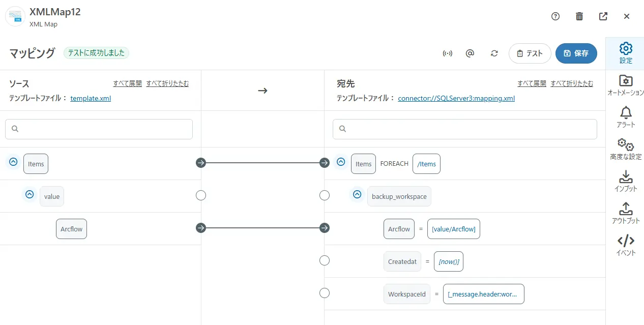This screenshot has height=325, width=644.
Task: Open the イベント code tab
Action: click(x=626, y=246)
